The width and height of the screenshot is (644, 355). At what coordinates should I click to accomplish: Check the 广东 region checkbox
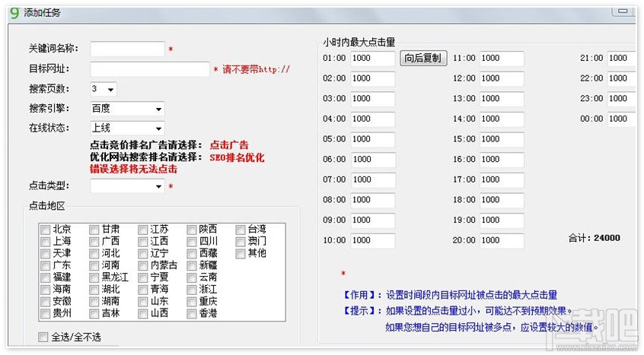45,265
